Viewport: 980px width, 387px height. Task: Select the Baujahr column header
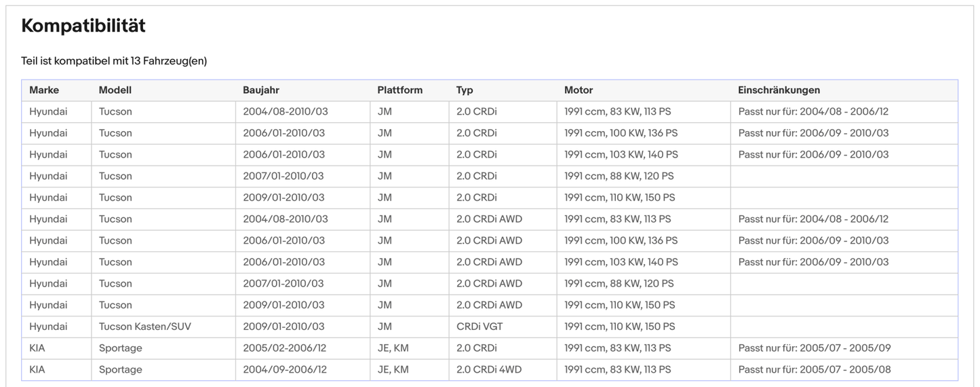[261, 90]
